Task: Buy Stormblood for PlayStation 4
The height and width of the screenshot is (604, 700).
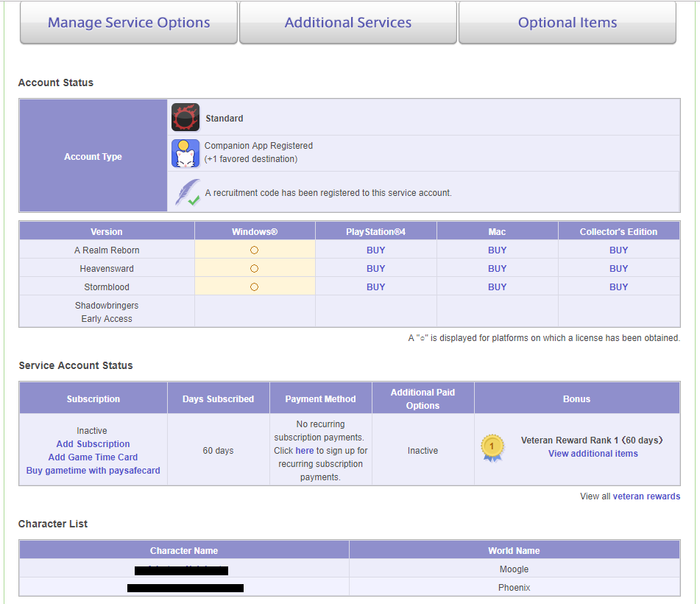Action: pyautogui.click(x=376, y=287)
